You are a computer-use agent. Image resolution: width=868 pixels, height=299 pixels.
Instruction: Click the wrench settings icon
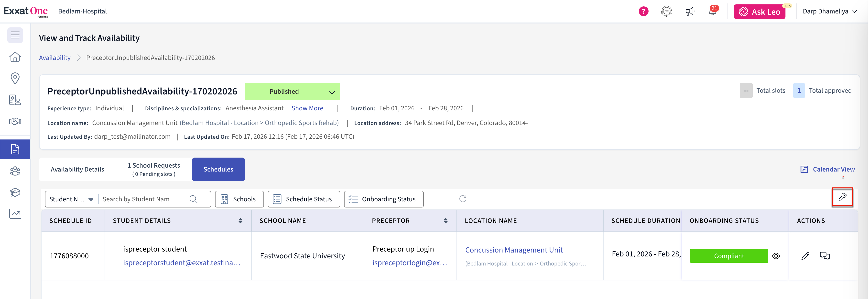(842, 197)
